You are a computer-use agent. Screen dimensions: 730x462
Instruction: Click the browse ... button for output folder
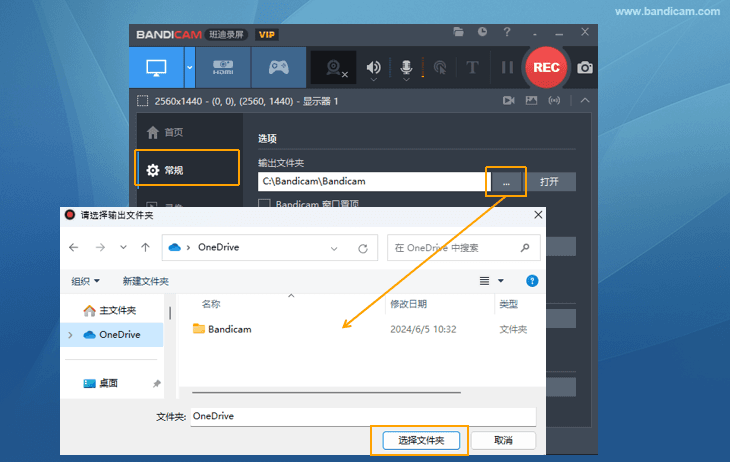506,182
